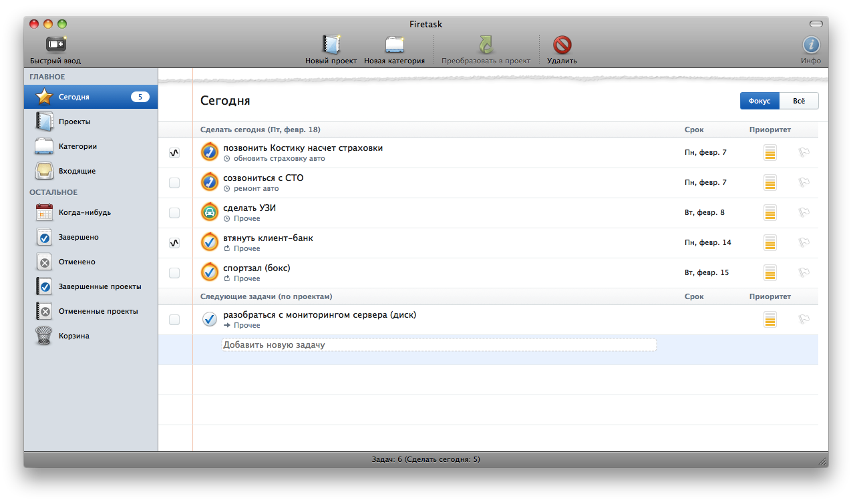
Task: Click the Добавить новую задачу input field
Action: 439,345
